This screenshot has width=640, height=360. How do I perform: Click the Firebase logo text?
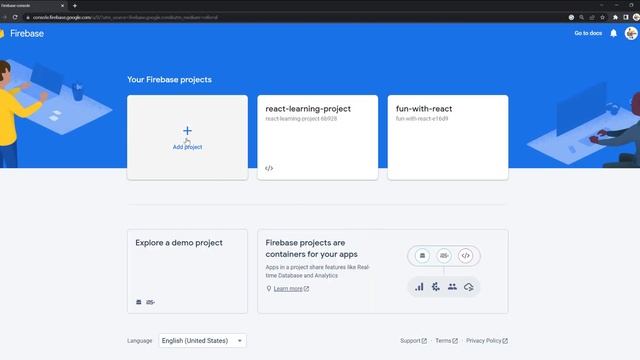pyautogui.click(x=27, y=33)
